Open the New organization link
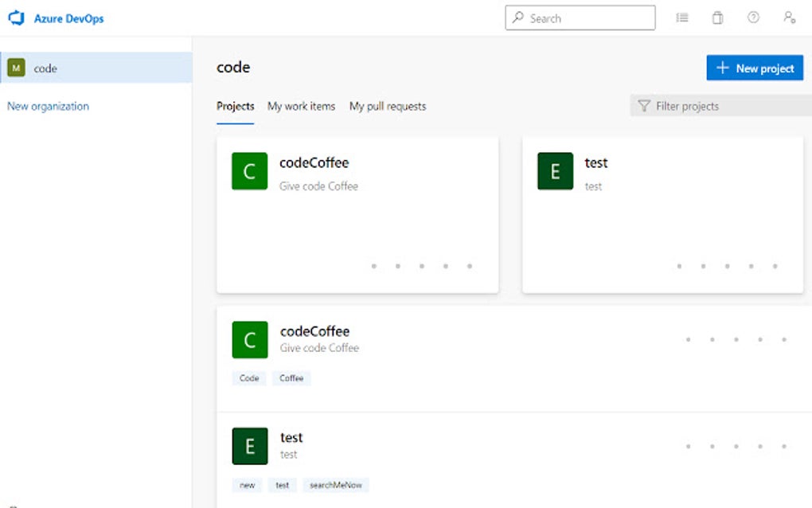 click(48, 106)
